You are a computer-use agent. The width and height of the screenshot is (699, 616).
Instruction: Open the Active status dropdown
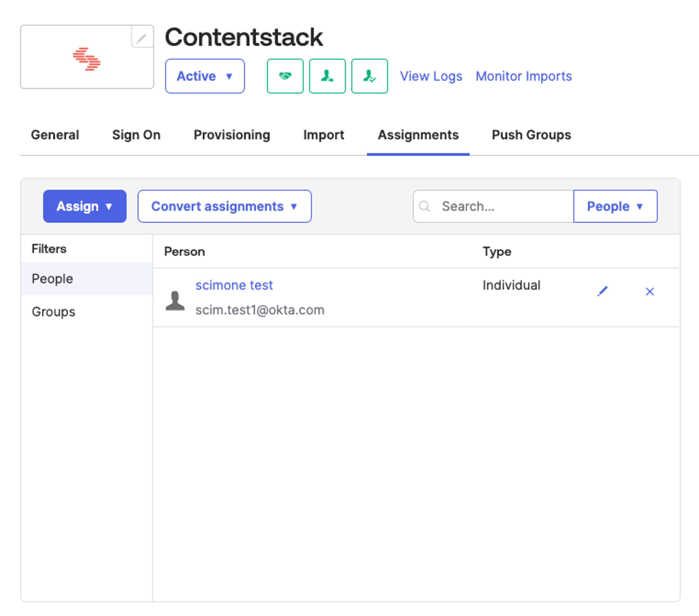point(205,76)
